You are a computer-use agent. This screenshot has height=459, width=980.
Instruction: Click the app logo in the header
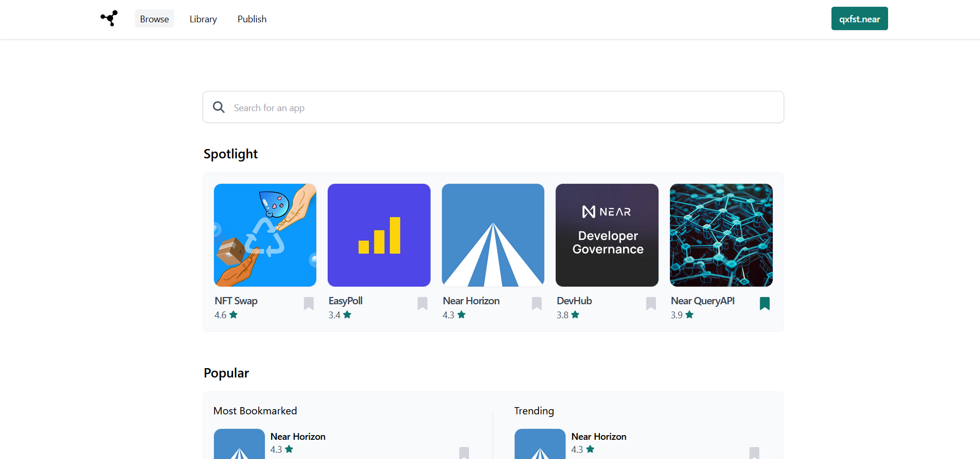coord(109,19)
